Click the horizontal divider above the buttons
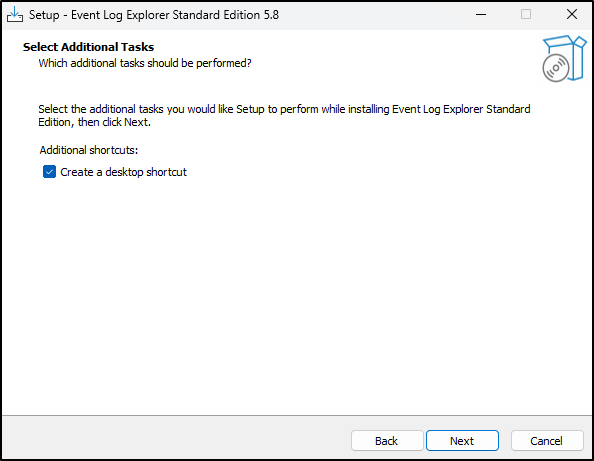Image resolution: width=594 pixels, height=461 pixels. click(297, 416)
